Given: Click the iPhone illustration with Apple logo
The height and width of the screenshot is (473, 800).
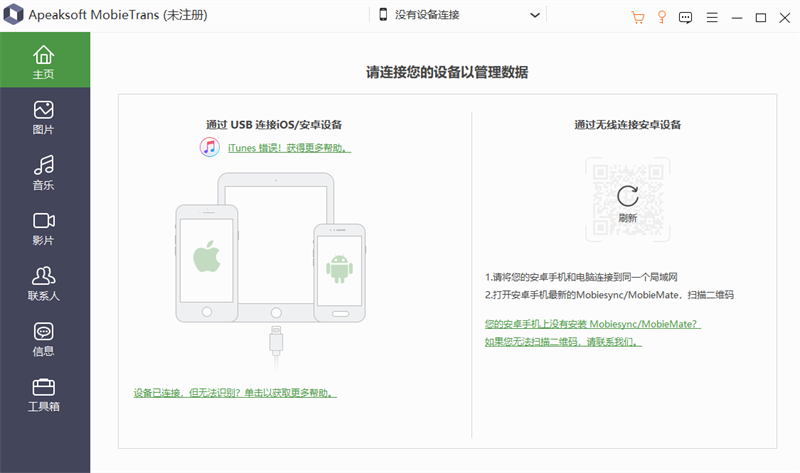Looking at the screenshot, I should [207, 263].
